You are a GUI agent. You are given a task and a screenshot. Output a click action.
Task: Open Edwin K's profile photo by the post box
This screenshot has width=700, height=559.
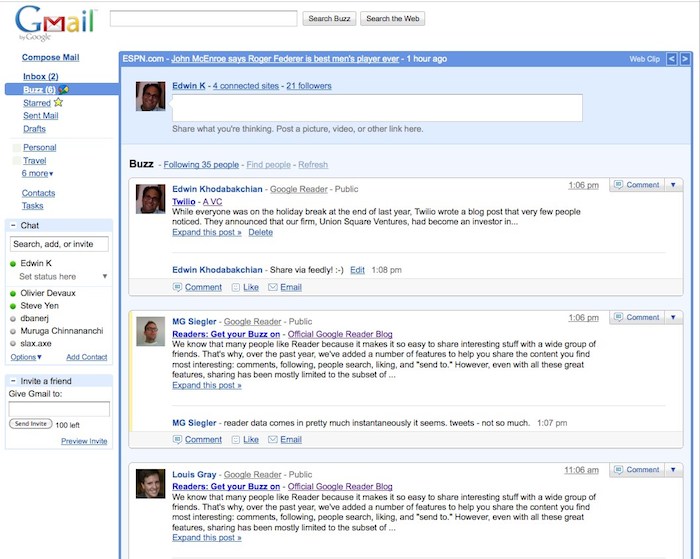click(150, 96)
